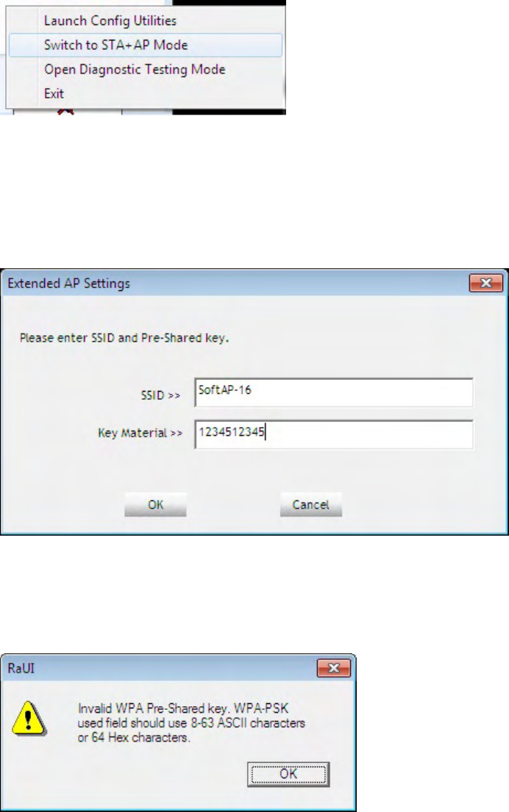This screenshot has width=509, height=812.
Task: Dismiss the RaUI warning with OK
Action: (288, 775)
